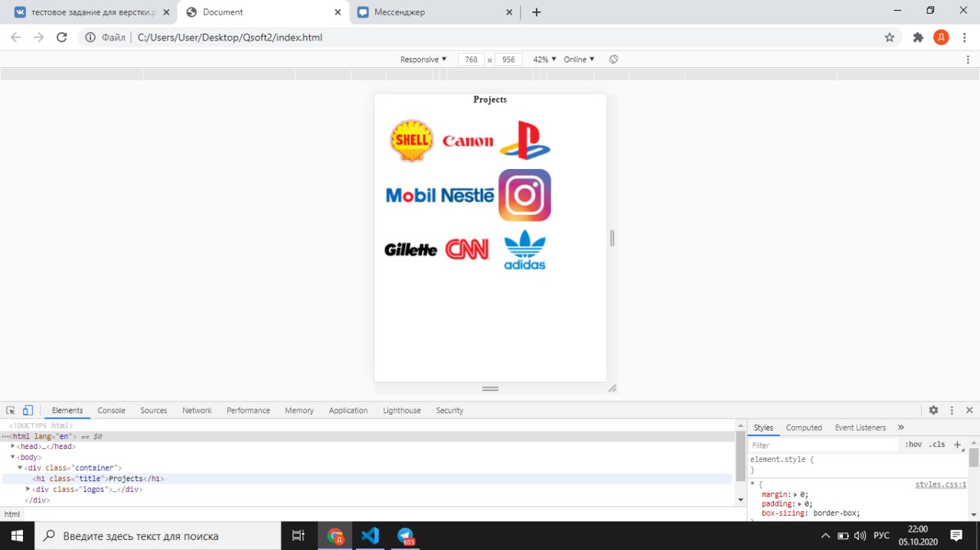980x550 pixels.
Task: Open the styles.css:1 source link
Action: (941, 484)
